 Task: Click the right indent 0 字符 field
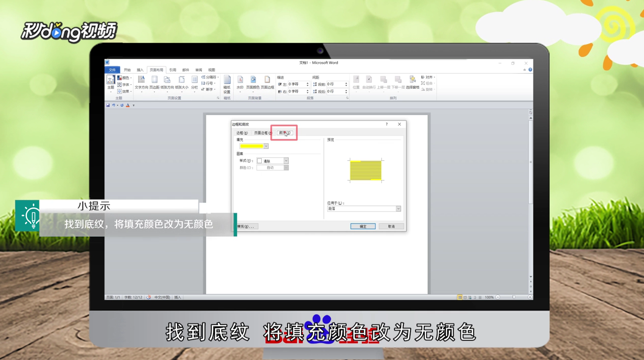[x=298, y=91]
